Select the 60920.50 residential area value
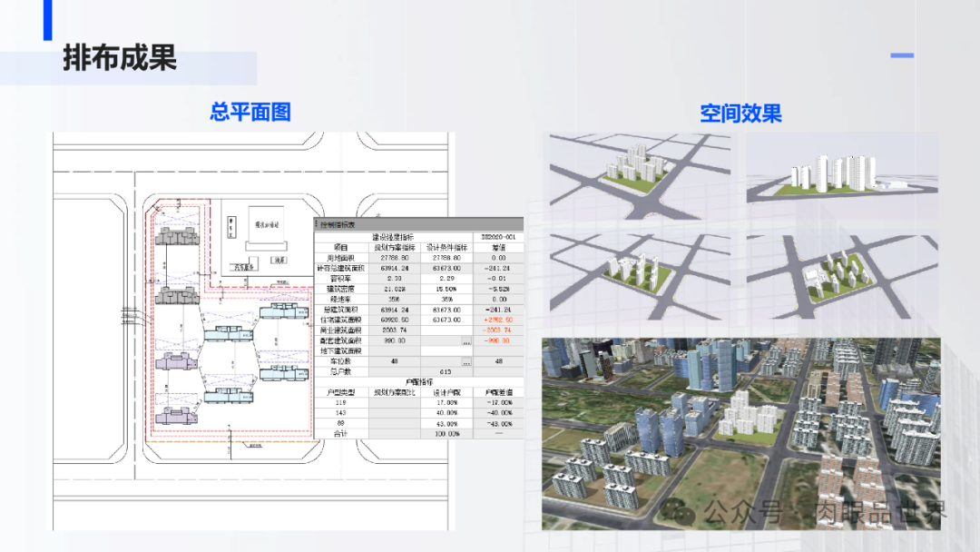 [395, 320]
